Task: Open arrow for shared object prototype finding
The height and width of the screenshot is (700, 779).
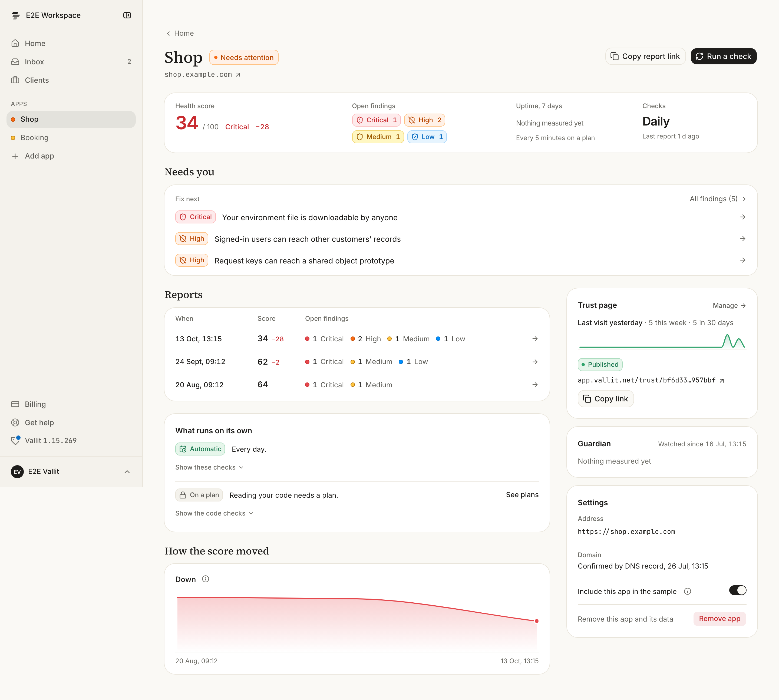Action: click(742, 260)
